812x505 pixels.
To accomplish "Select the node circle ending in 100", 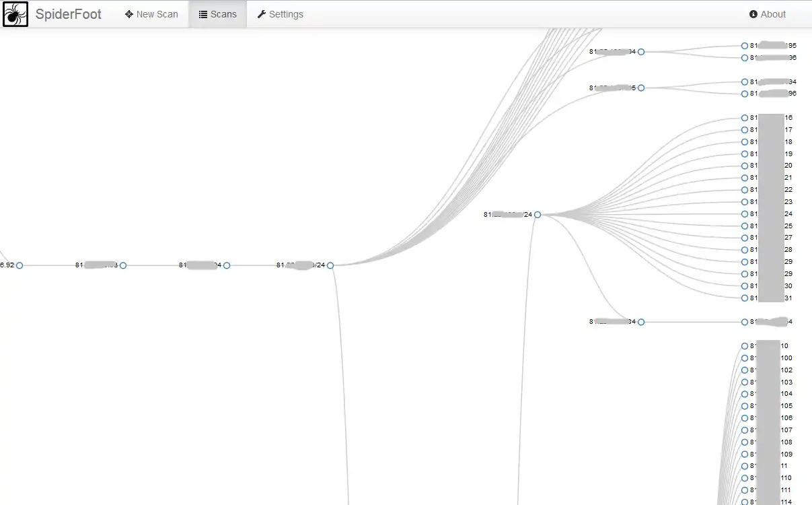I will [745, 358].
